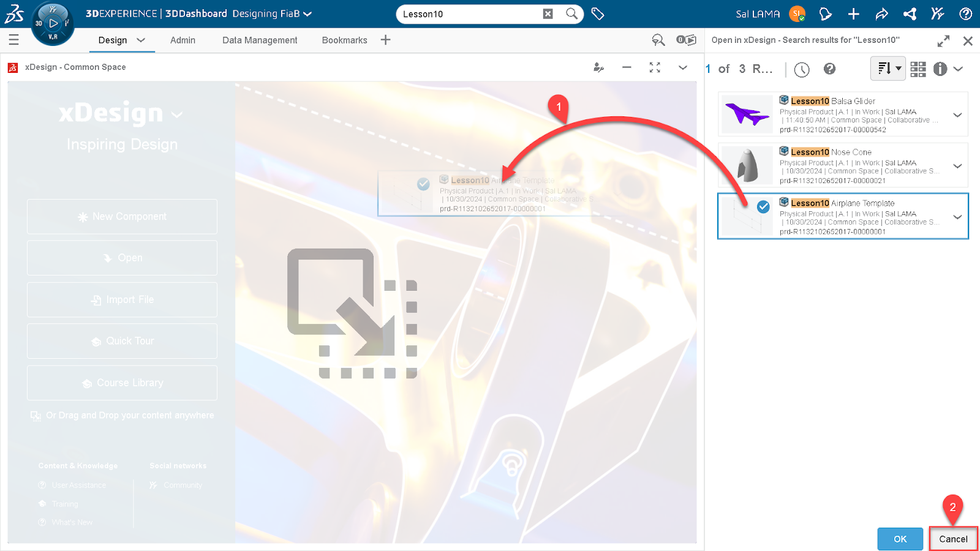Click the plus add icon in the top bar
Image resolution: width=980 pixels, height=551 pixels.
coord(853,13)
